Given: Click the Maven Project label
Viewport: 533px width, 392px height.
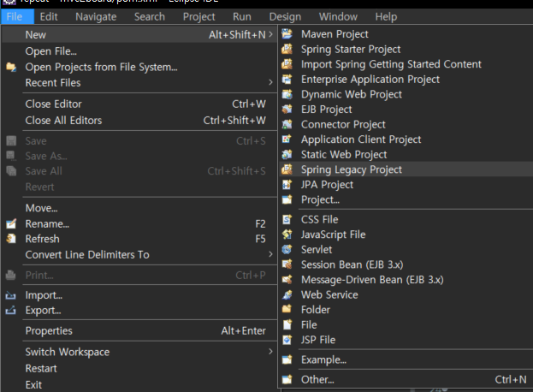Looking at the screenshot, I should pos(335,34).
